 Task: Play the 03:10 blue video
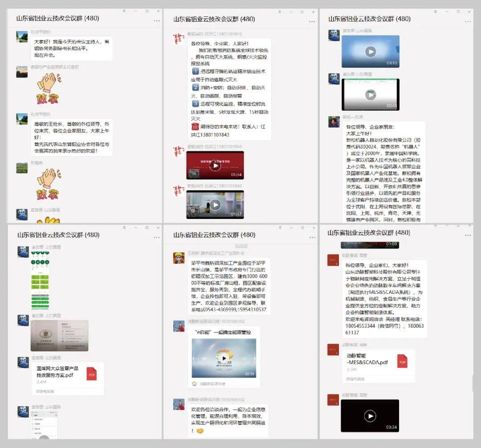(371, 52)
